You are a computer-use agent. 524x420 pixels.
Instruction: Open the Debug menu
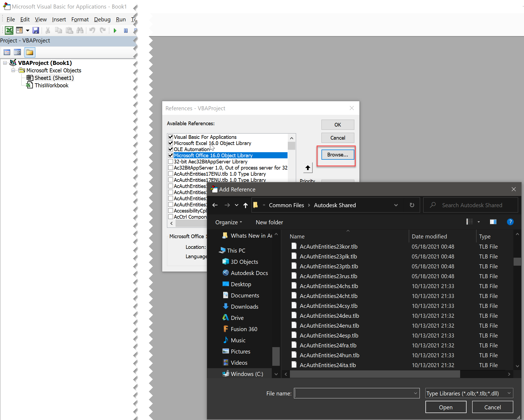102,19
